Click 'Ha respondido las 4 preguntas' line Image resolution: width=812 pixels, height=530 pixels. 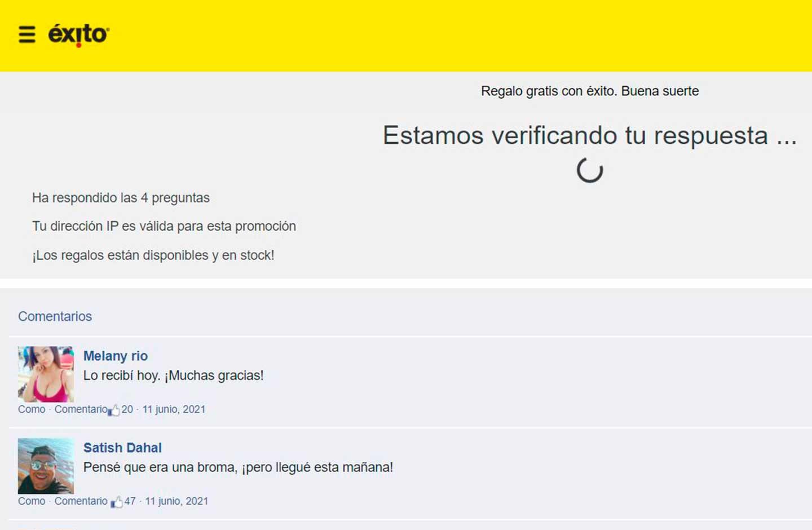click(121, 198)
